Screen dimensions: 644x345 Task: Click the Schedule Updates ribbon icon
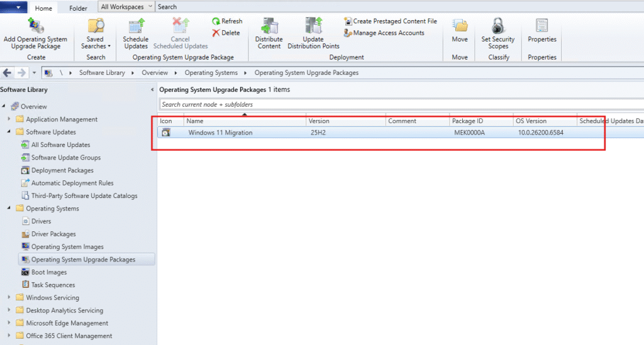135,26
